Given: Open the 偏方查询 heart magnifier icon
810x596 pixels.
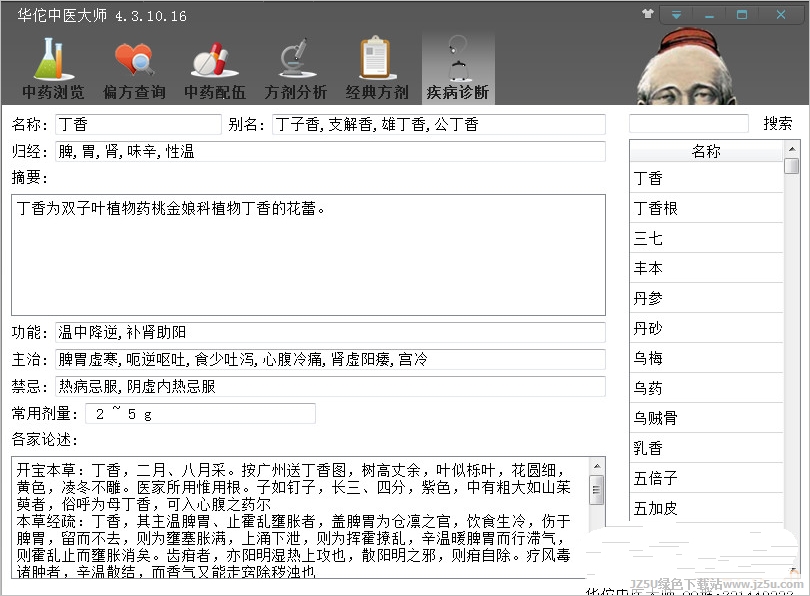Looking at the screenshot, I should coord(134,68).
